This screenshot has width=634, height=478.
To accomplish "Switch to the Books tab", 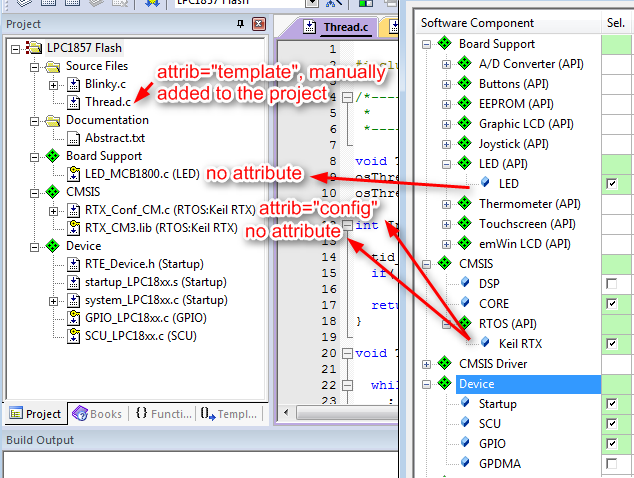I will (96, 413).
